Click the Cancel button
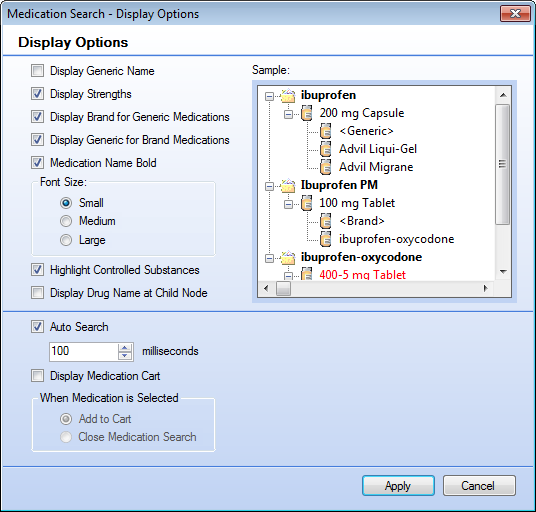This screenshot has width=536, height=512. (479, 485)
